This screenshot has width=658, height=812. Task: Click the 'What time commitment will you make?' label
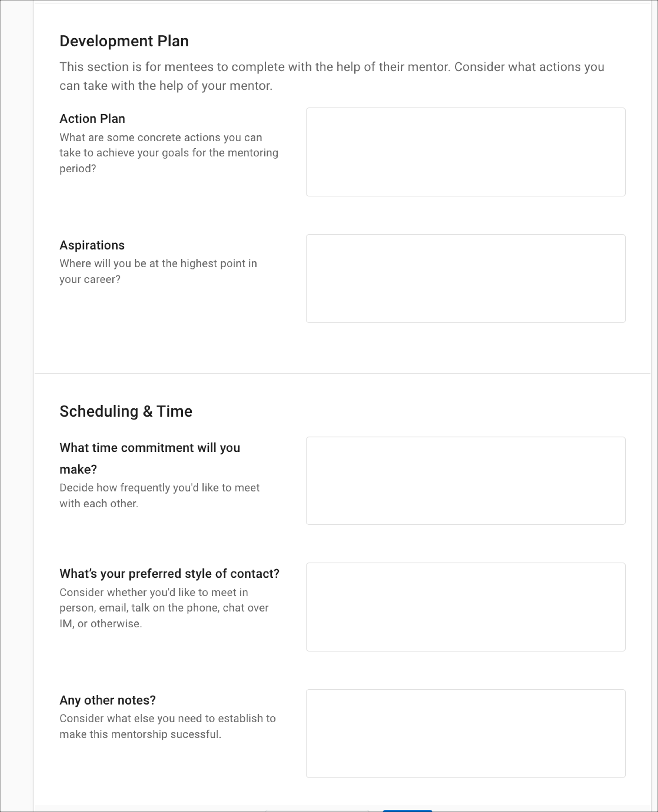[x=150, y=459]
